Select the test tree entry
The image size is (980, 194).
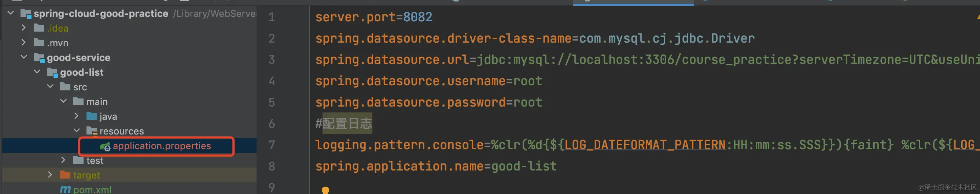pyautogui.click(x=95, y=161)
